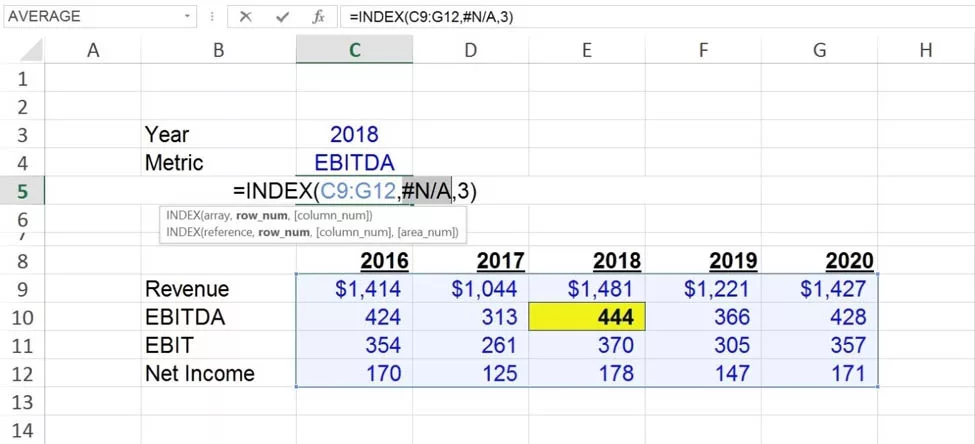Select the Net Income 2016 value 170
Image resolution: width=975 pixels, height=444 pixels.
tap(354, 374)
